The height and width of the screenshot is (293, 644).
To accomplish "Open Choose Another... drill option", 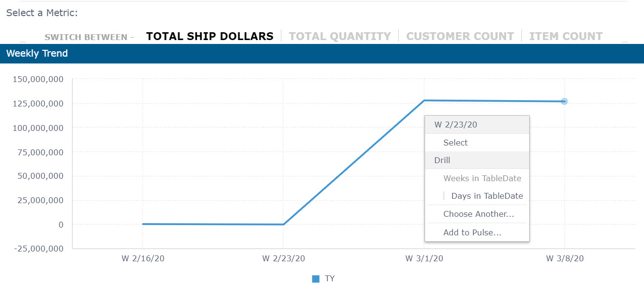I will click(x=478, y=214).
